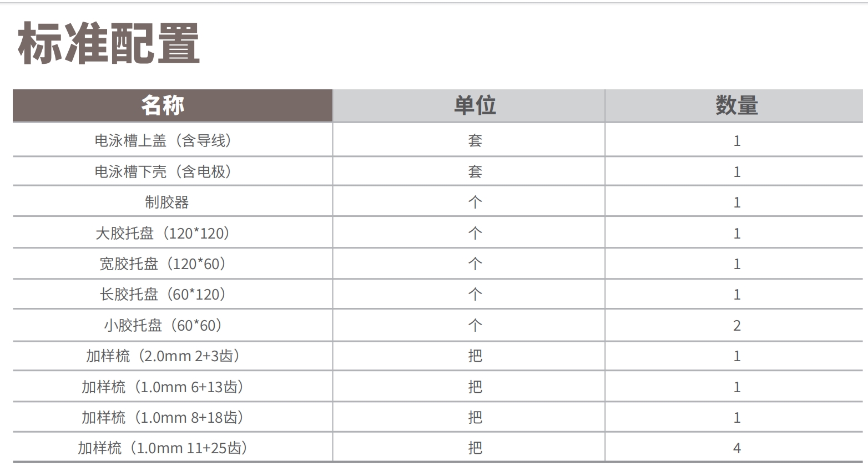The image size is (868, 471).
Task: Select the 加样梳 2.0mm 2+3齿 cell
Action: click(x=163, y=356)
